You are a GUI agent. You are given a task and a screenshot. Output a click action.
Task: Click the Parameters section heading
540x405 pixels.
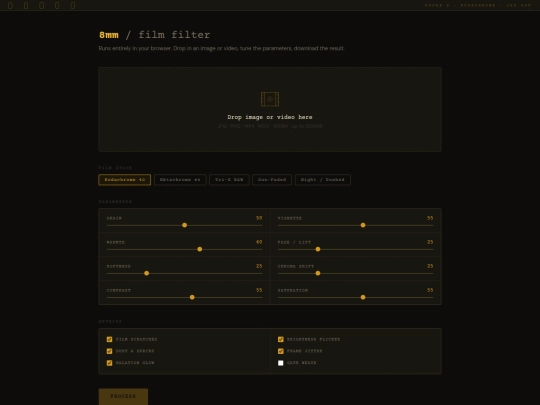(x=115, y=201)
